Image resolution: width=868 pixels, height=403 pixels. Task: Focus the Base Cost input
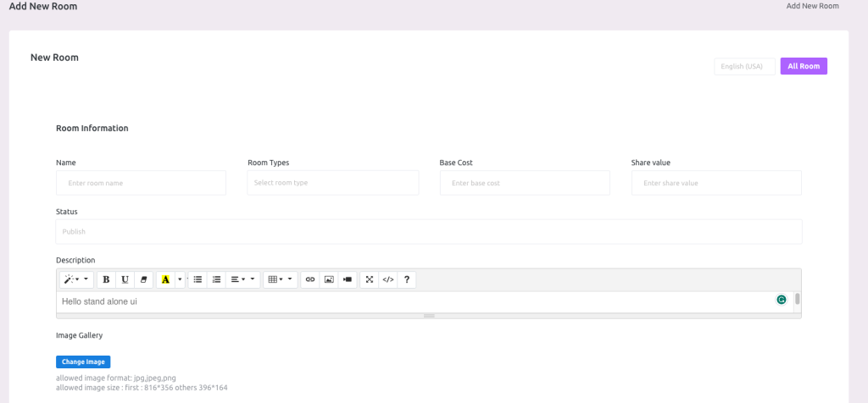click(x=525, y=183)
